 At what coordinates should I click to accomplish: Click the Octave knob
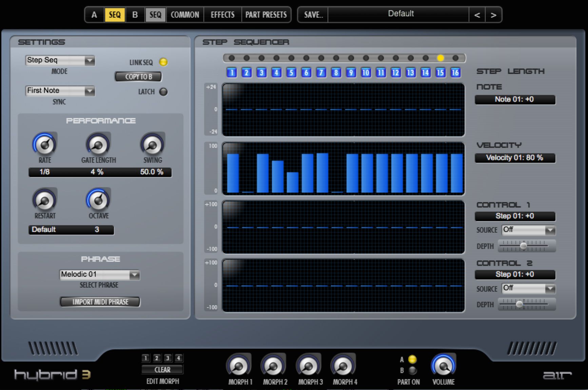point(98,200)
